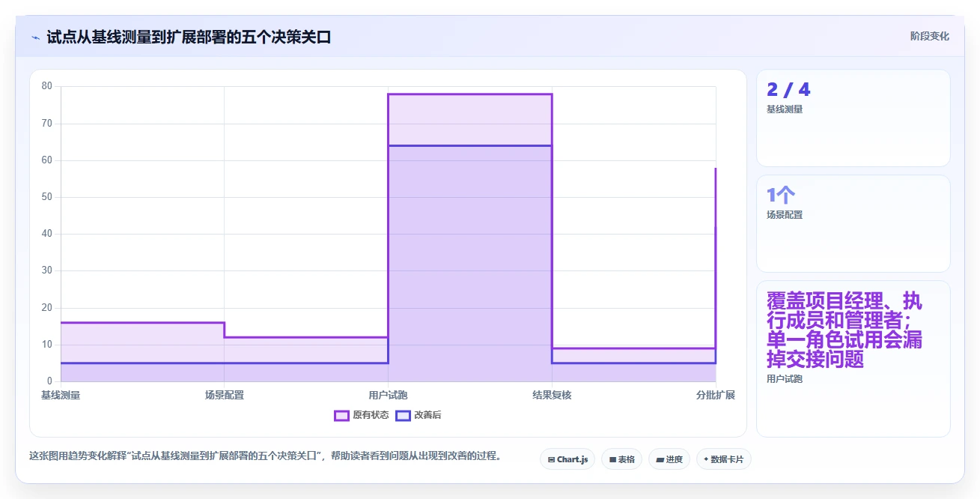Click the 原有状态 step at 78
The width and height of the screenshot is (980, 499).
470,94
